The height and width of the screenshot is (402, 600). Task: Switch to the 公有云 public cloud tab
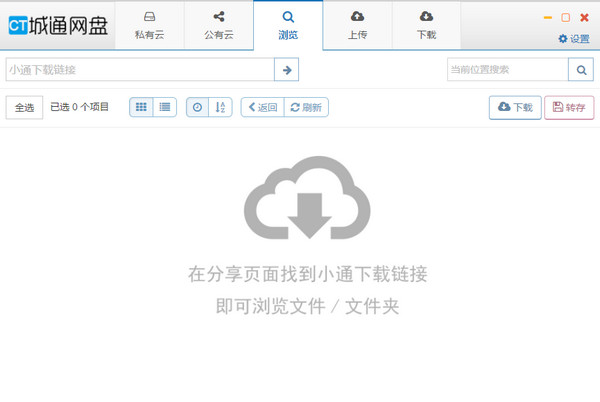pyautogui.click(x=218, y=25)
